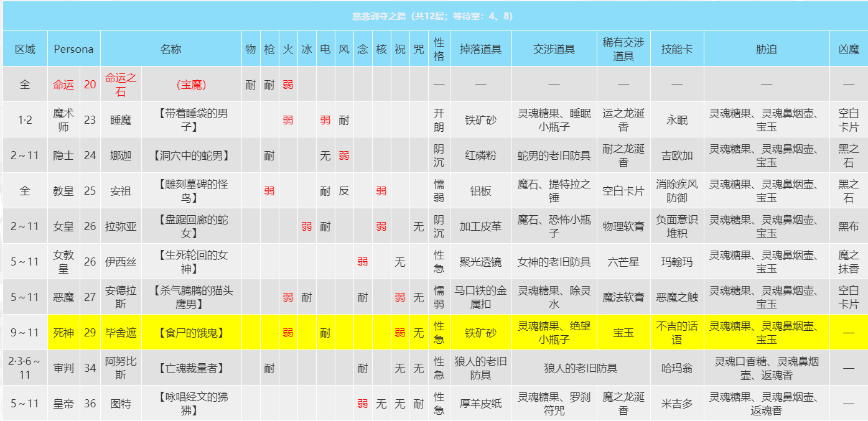868x421 pixels.
Task: Select the 魔之龙涎香 cell
Action: [x=623, y=404]
